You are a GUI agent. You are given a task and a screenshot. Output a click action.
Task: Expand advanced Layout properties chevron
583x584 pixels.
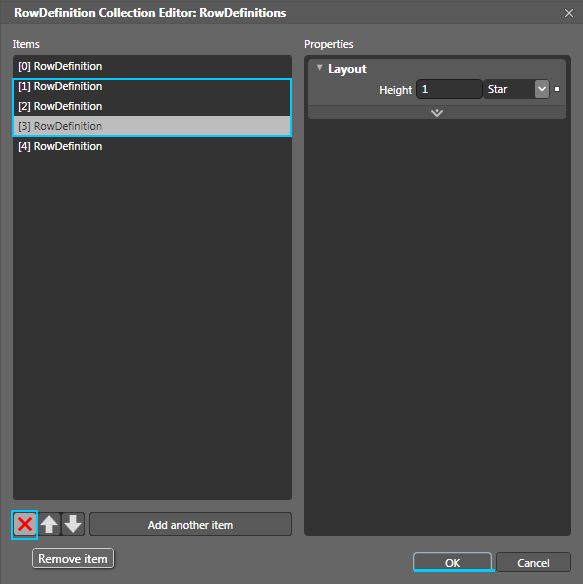click(437, 112)
